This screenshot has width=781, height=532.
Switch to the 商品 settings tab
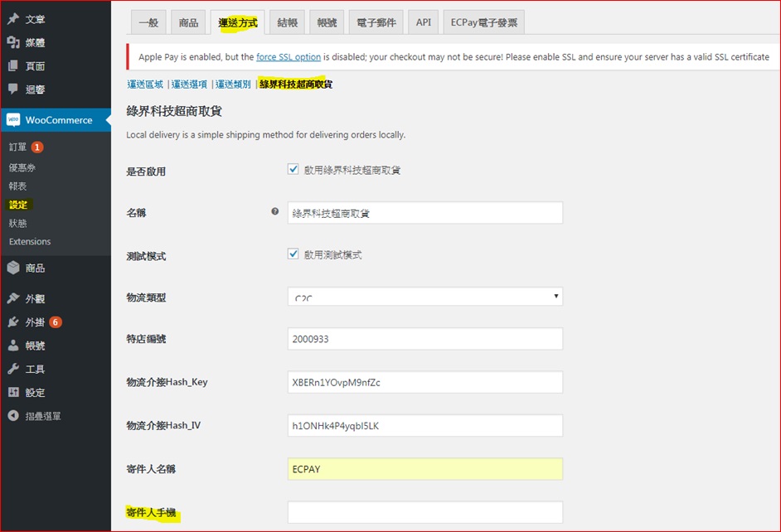click(x=188, y=22)
